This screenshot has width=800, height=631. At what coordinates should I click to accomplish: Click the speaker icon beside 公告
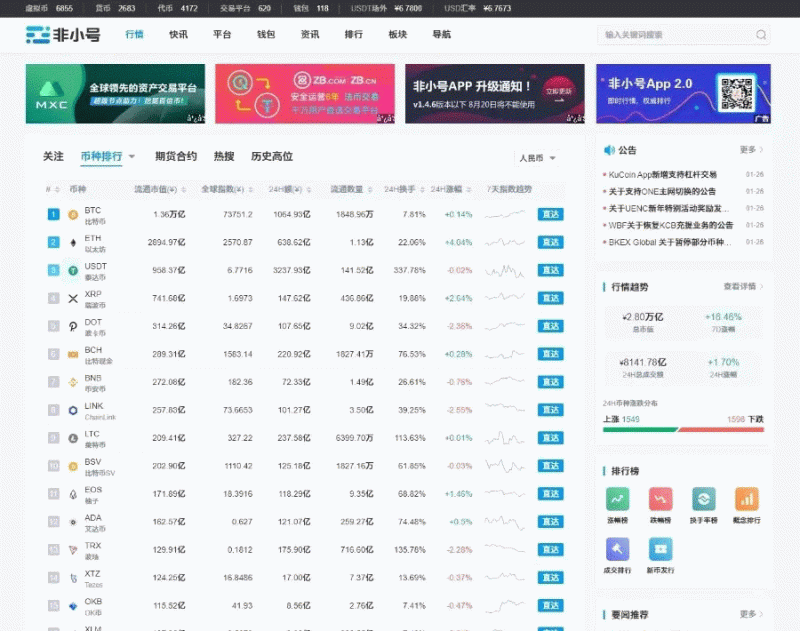[610, 149]
